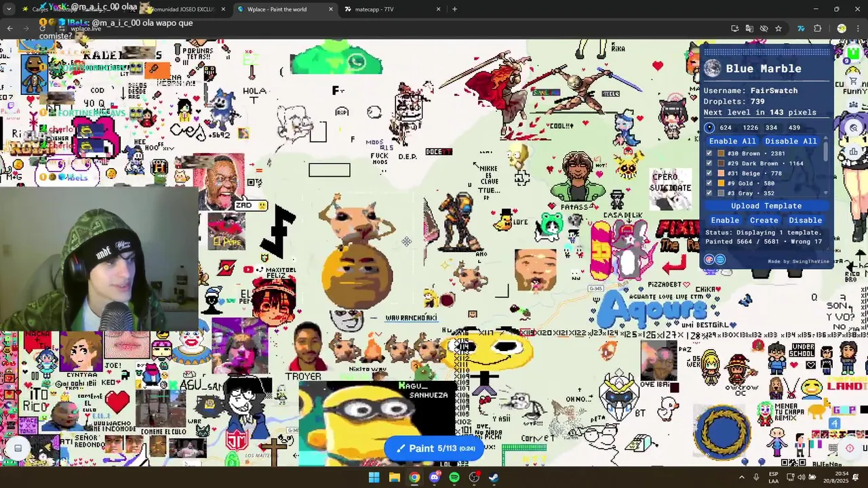This screenshot has width=868, height=488.
Task: Switch to the Comunidad JOSEO EXCLUS tab
Action: tap(183, 9)
